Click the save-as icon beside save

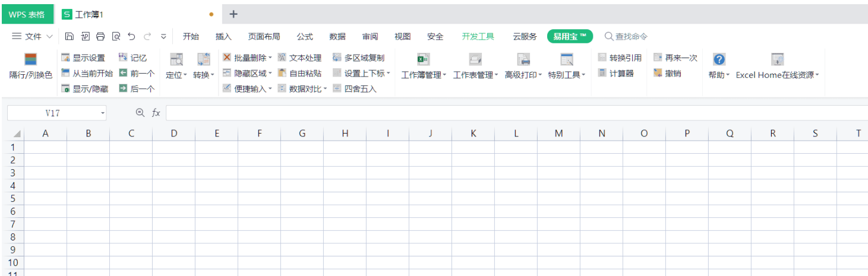point(85,36)
